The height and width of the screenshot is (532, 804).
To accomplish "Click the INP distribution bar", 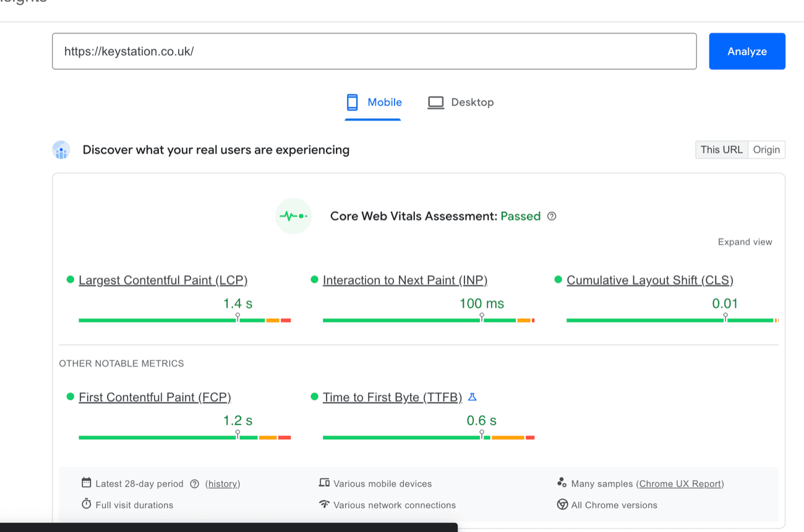I will click(x=429, y=320).
